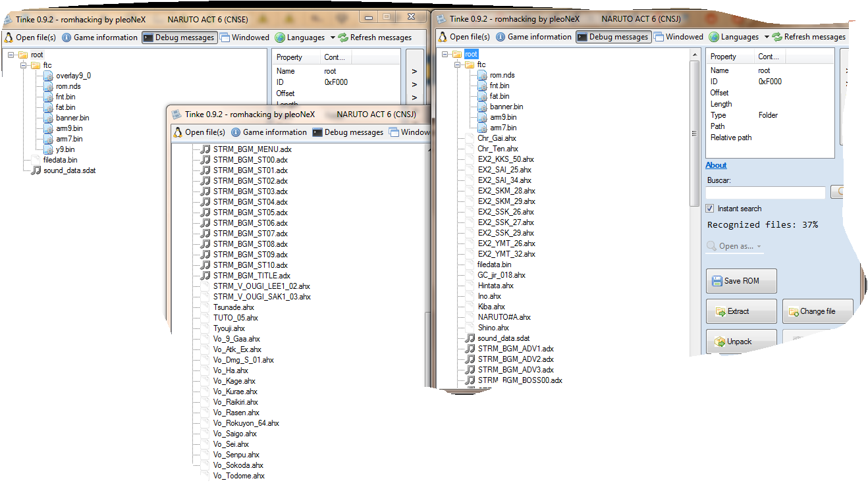The width and height of the screenshot is (868, 483).
Task: Click Refresh messages in the Save ROM window
Action: click(809, 37)
